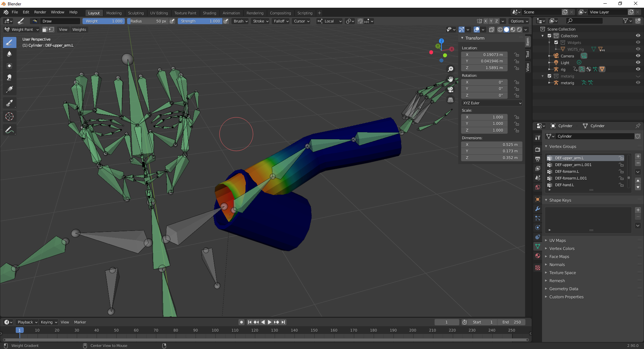Image resolution: width=644 pixels, height=349 pixels.
Task: Open the Brush settings dropdown
Action: click(x=240, y=21)
